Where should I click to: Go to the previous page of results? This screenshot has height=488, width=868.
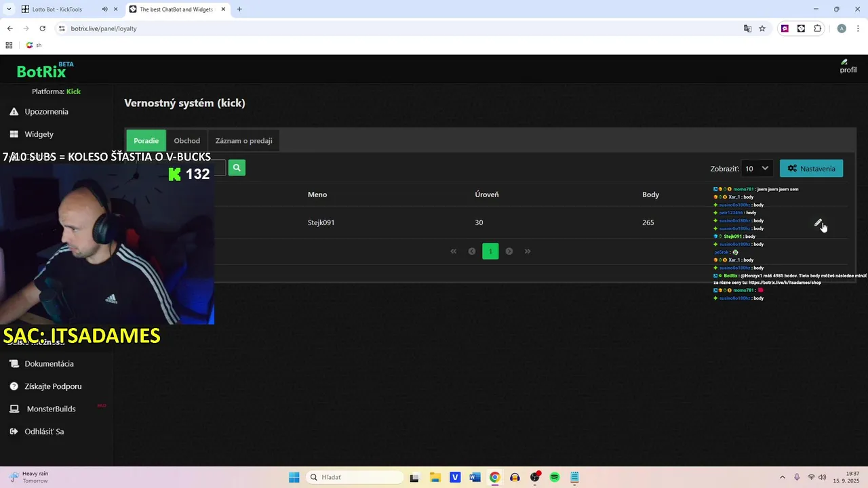472,251
